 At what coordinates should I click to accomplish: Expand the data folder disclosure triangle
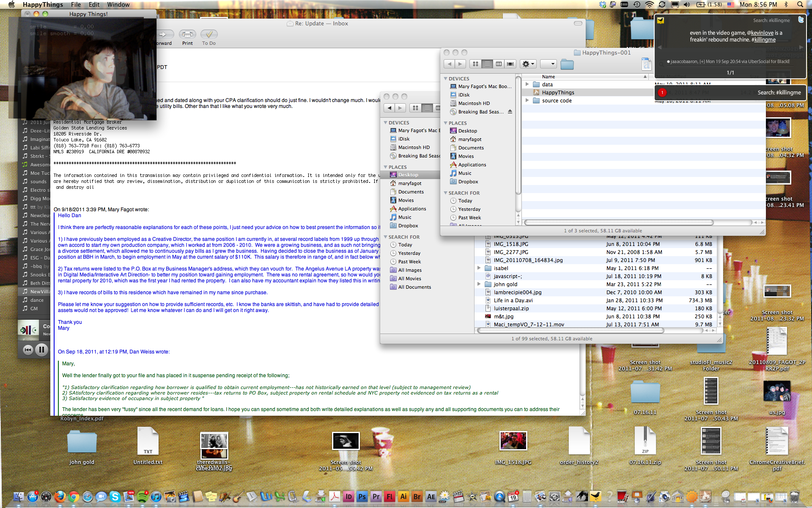[x=527, y=84]
